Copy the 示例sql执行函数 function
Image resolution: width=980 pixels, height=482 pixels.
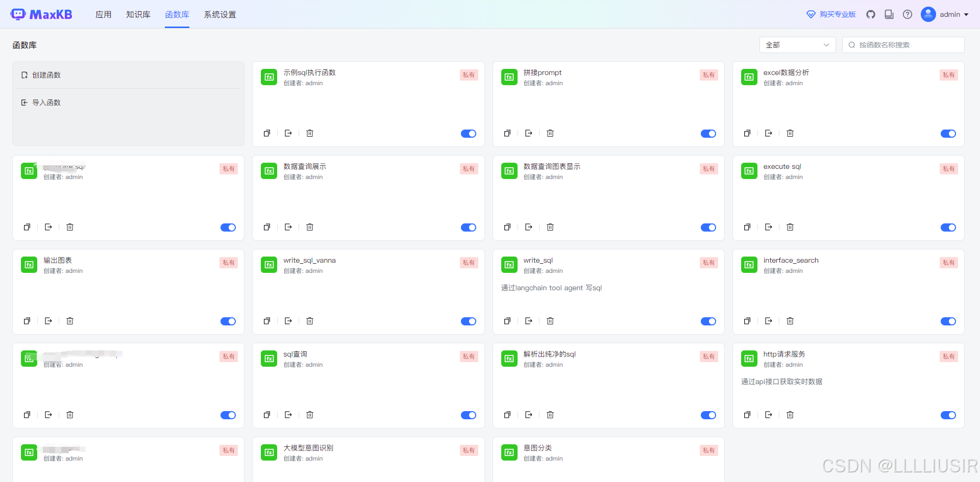pos(266,133)
